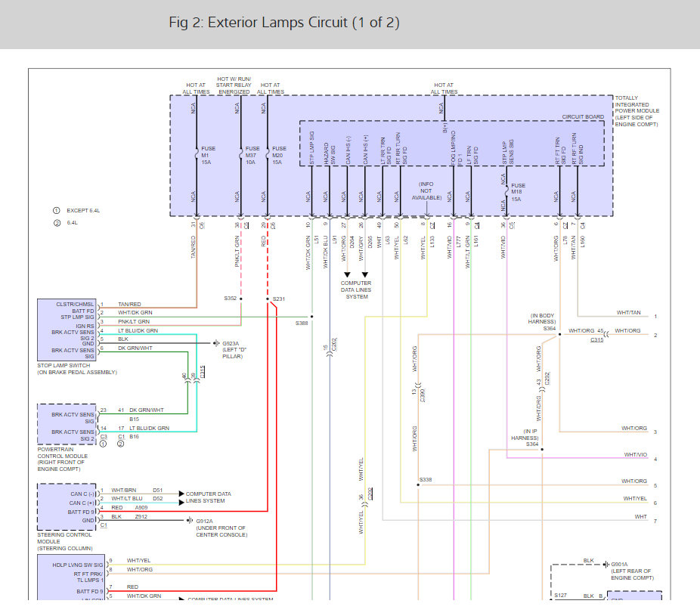This screenshot has width=700, height=613.
Task: Click the C315 connector label near WHT/ORG 45
Action: click(x=597, y=340)
